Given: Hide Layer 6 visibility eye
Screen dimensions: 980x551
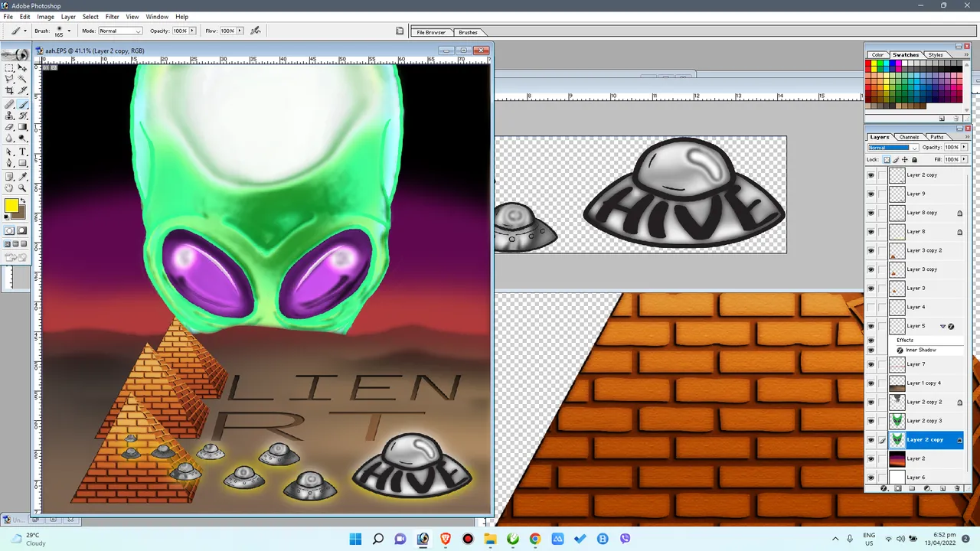Looking at the screenshot, I should 871,478.
